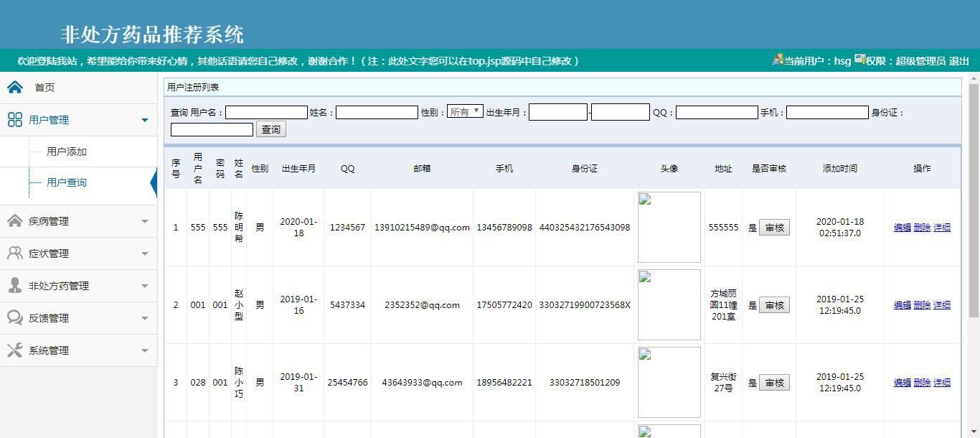Click the current user icon in header
980x438 pixels.
click(778, 60)
